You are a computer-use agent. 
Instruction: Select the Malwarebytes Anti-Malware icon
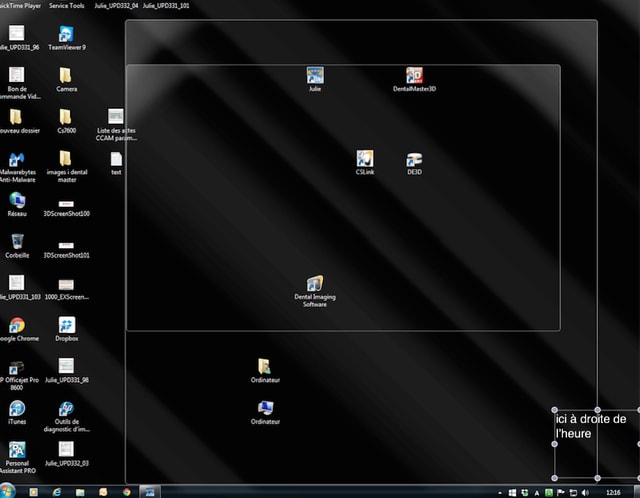click(17, 160)
